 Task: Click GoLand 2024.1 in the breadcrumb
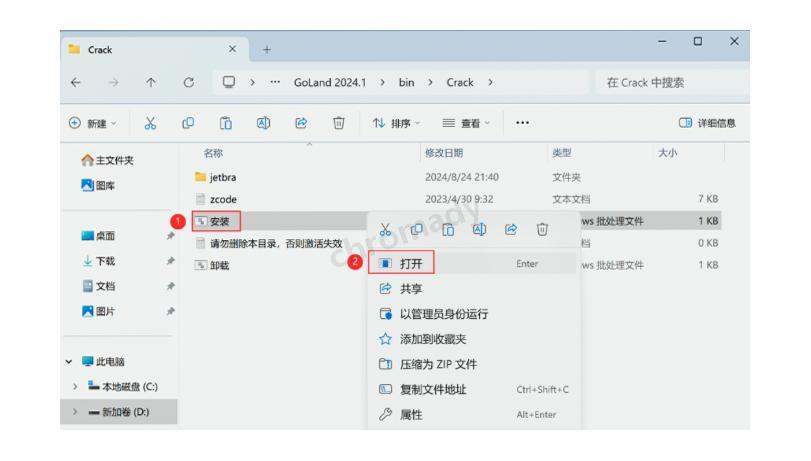pyautogui.click(x=329, y=82)
